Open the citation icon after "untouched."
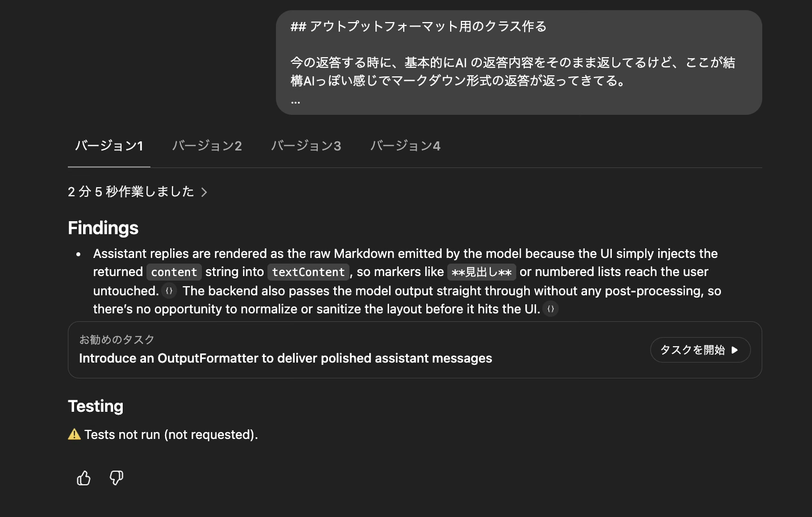The image size is (812, 517). [x=169, y=291]
